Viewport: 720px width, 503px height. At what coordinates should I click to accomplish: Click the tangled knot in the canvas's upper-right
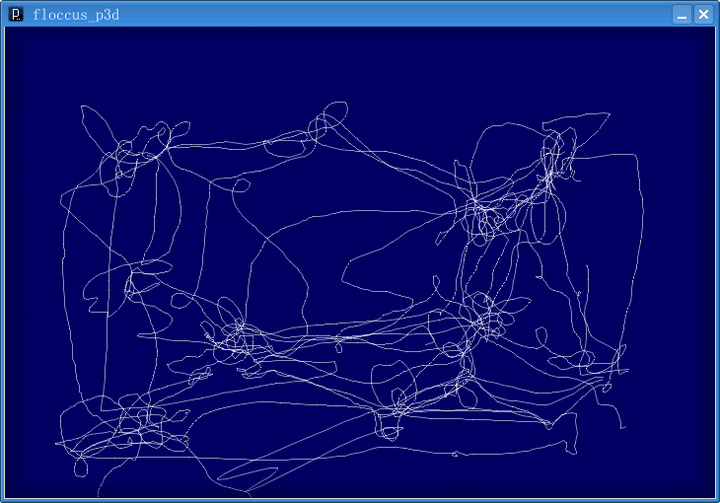click(x=551, y=160)
